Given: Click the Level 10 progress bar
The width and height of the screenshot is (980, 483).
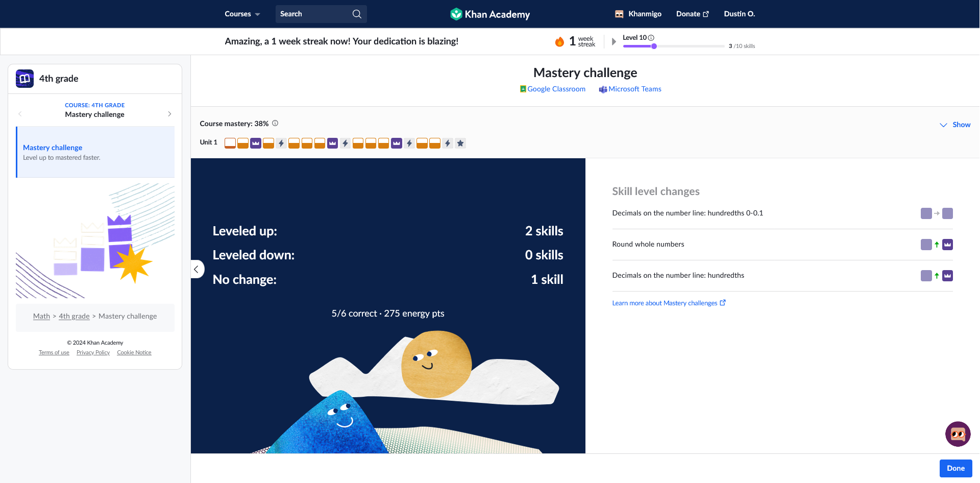Looking at the screenshot, I should pyautogui.click(x=674, y=46).
